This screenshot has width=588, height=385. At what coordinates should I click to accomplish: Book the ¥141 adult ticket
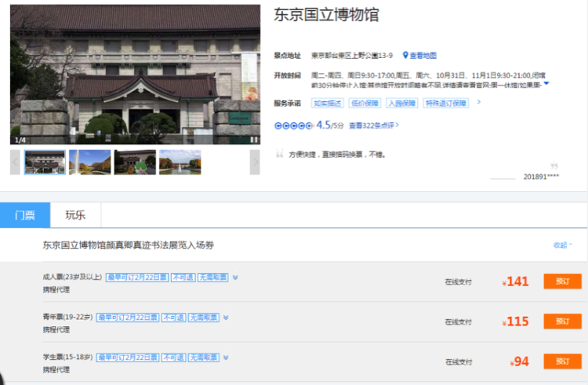click(562, 281)
